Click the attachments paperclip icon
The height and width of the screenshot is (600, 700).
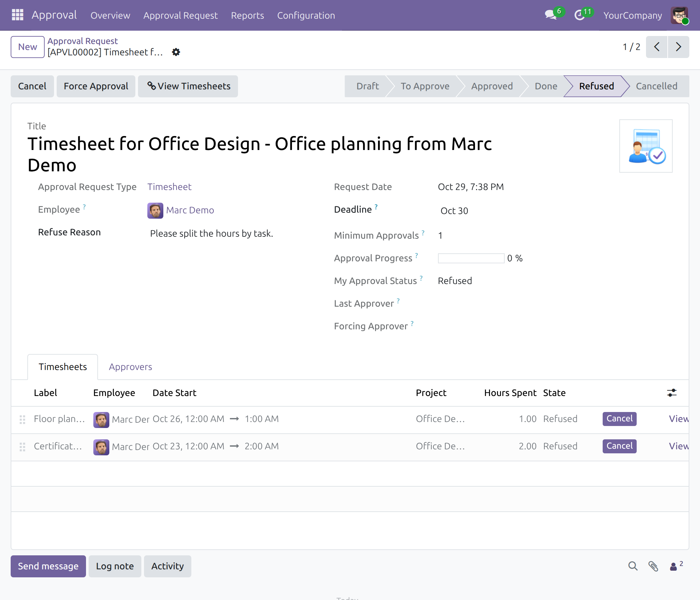pyautogui.click(x=653, y=566)
